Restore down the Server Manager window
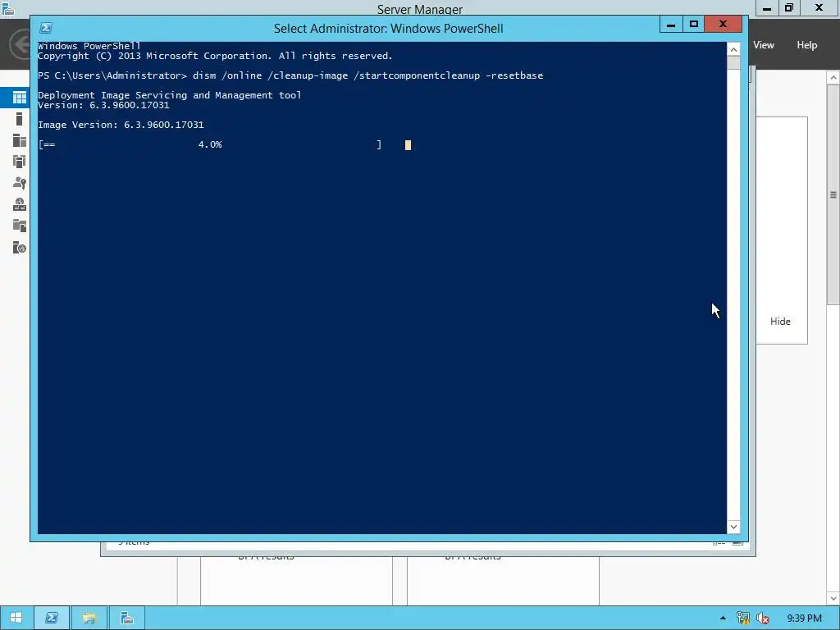This screenshot has width=840, height=630. [x=789, y=8]
